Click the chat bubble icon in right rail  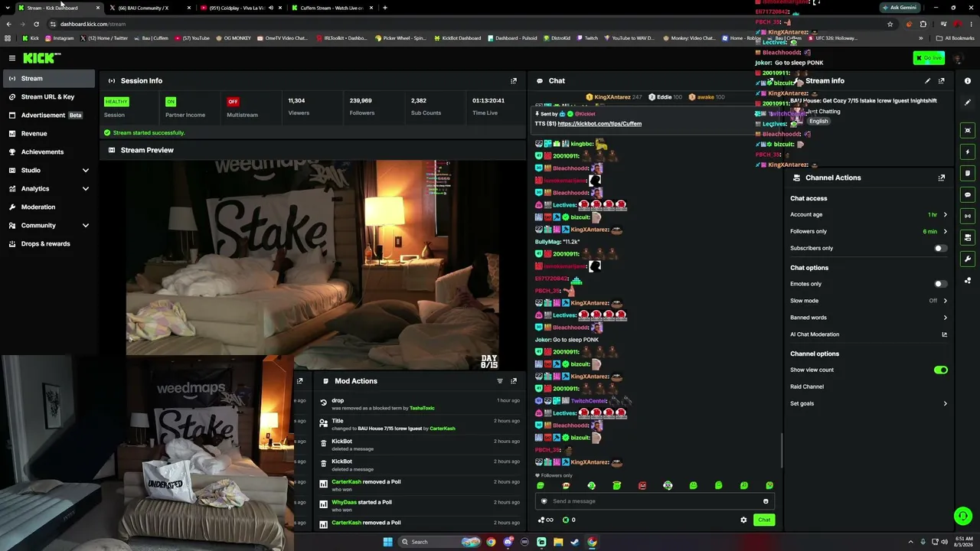coord(968,194)
